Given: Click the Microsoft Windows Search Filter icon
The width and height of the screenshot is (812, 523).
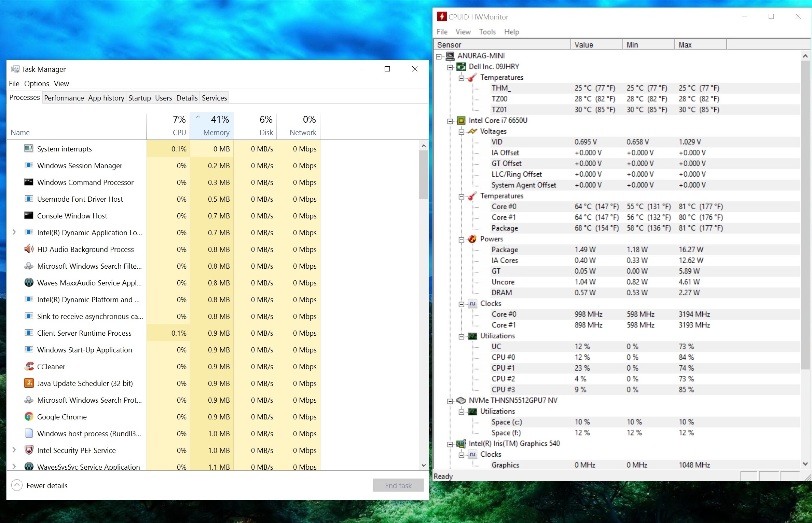Looking at the screenshot, I should point(29,266).
